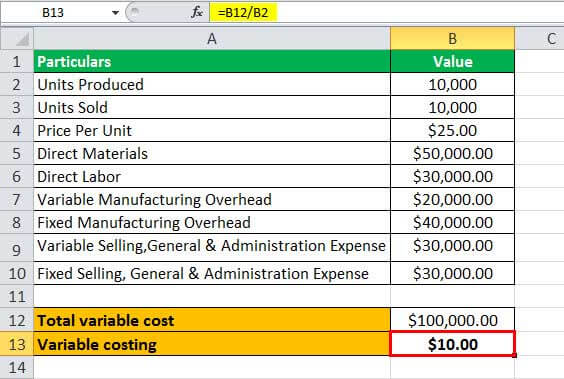The width and height of the screenshot is (564, 379).
Task: Select row 9 header
Action: coord(17,248)
